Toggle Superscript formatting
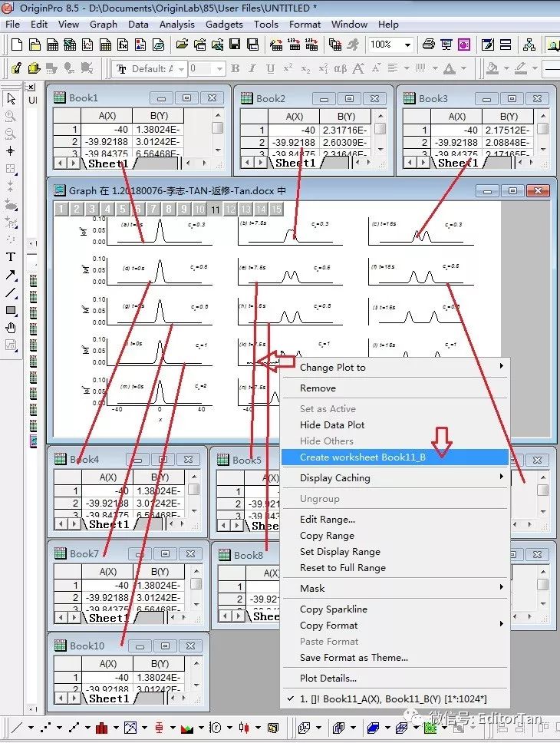This screenshot has height=743, width=560. [288, 69]
